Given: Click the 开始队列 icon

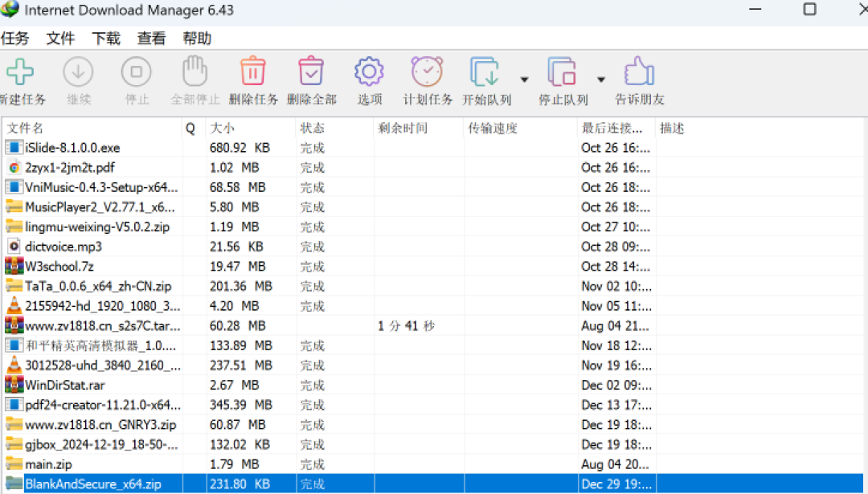Looking at the screenshot, I should pyautogui.click(x=485, y=71).
